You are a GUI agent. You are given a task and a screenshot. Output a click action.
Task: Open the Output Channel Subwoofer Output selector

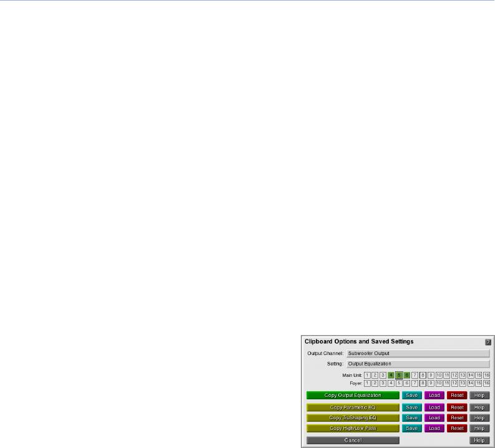[418, 353]
